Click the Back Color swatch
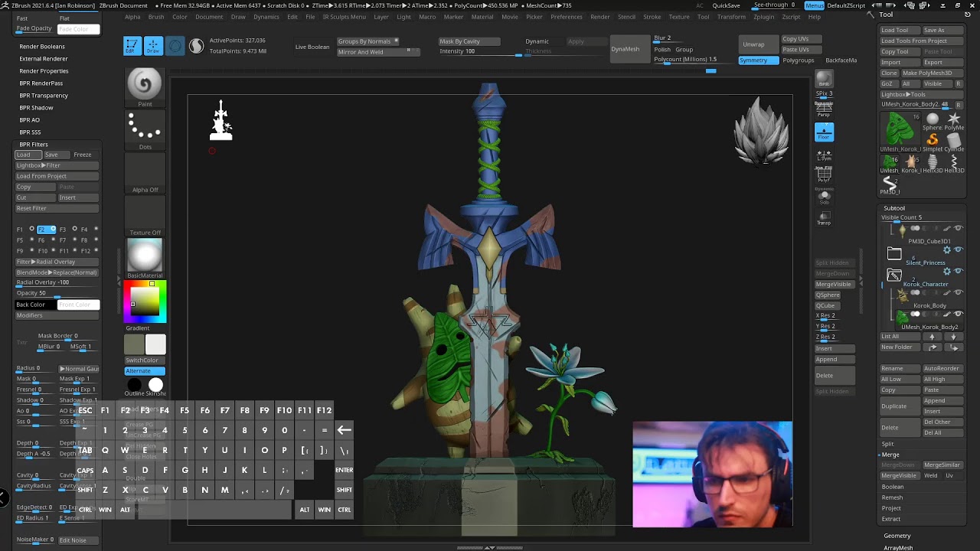This screenshot has height=551, width=980. pyautogui.click(x=35, y=305)
